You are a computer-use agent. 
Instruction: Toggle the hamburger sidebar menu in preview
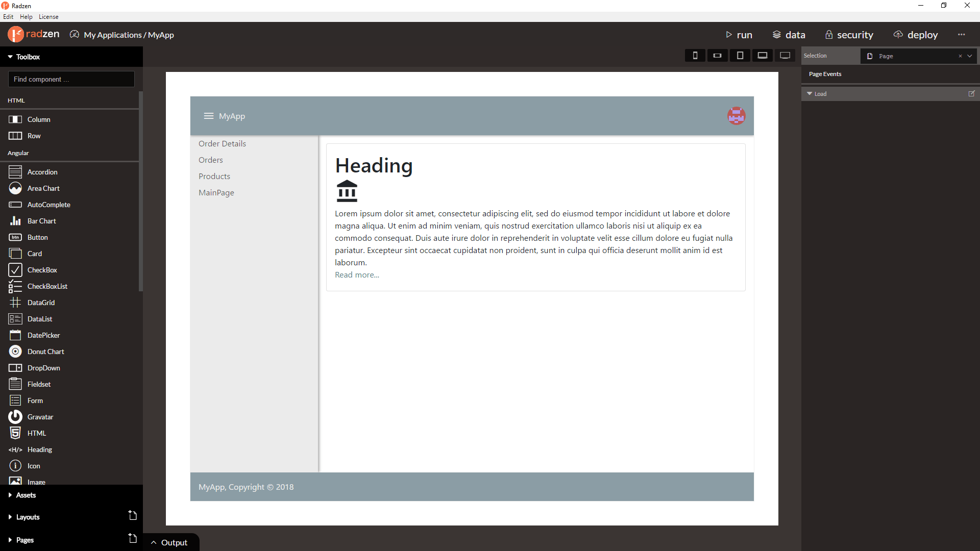coord(209,116)
